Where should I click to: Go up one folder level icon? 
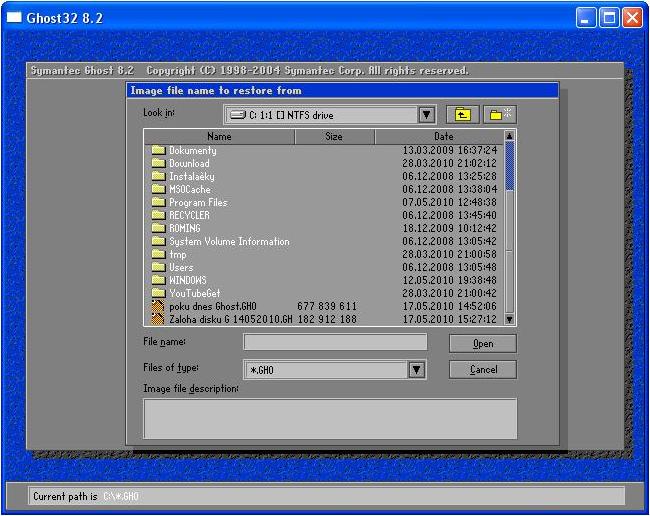click(x=463, y=114)
